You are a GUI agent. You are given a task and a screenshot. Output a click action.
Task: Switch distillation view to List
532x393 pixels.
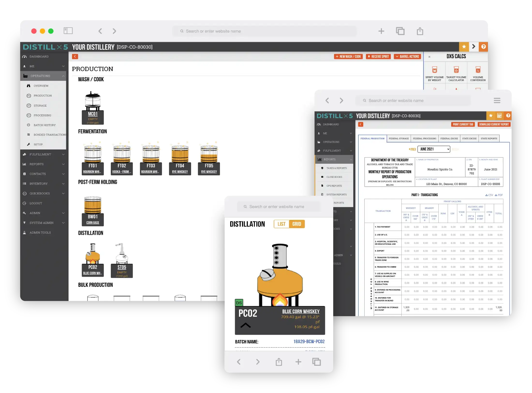tap(281, 224)
